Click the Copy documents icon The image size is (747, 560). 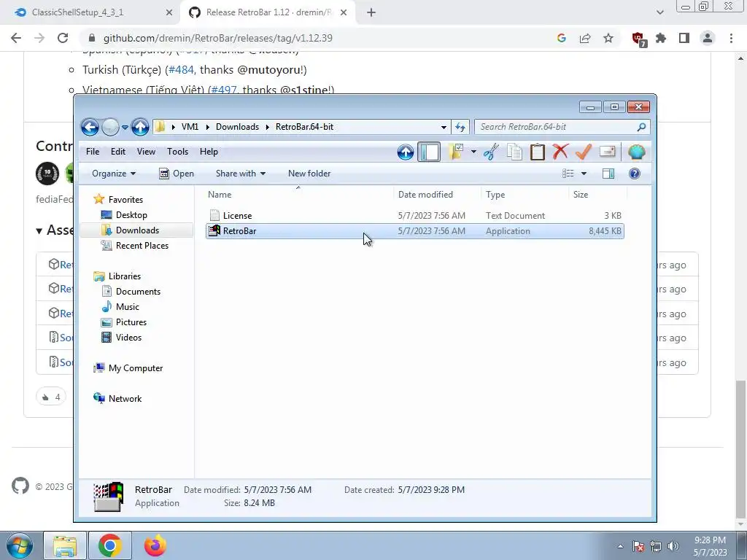(514, 152)
